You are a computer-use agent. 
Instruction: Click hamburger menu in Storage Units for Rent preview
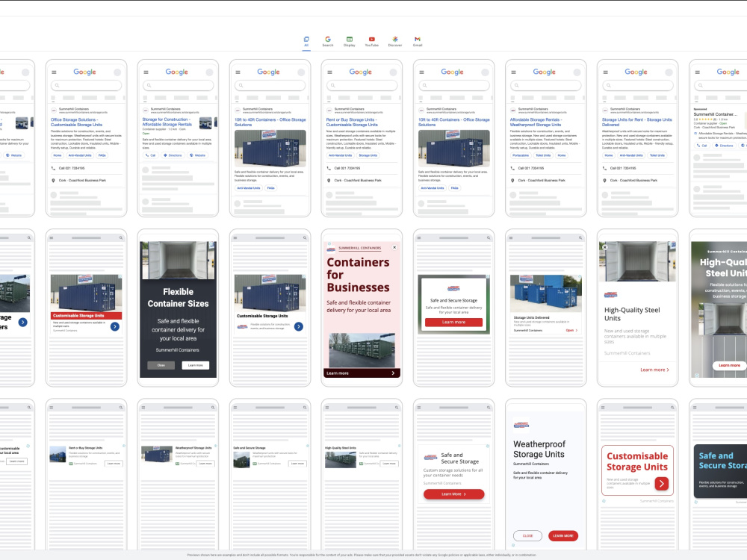click(606, 72)
